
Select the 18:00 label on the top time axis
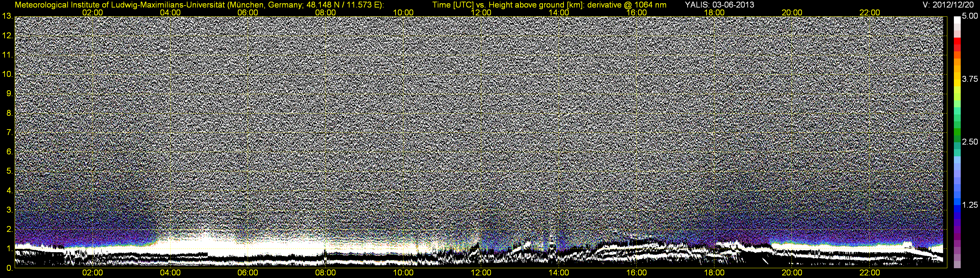pyautogui.click(x=714, y=12)
